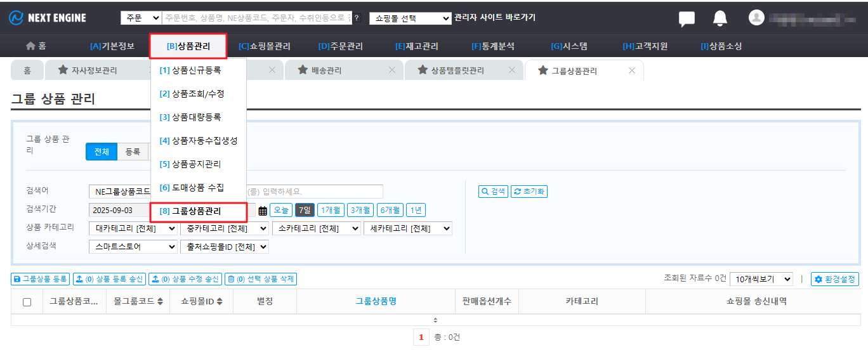Viewport: 868px width, 352px height.
Task: Open [I]상품소싱 menu
Action: point(721,46)
